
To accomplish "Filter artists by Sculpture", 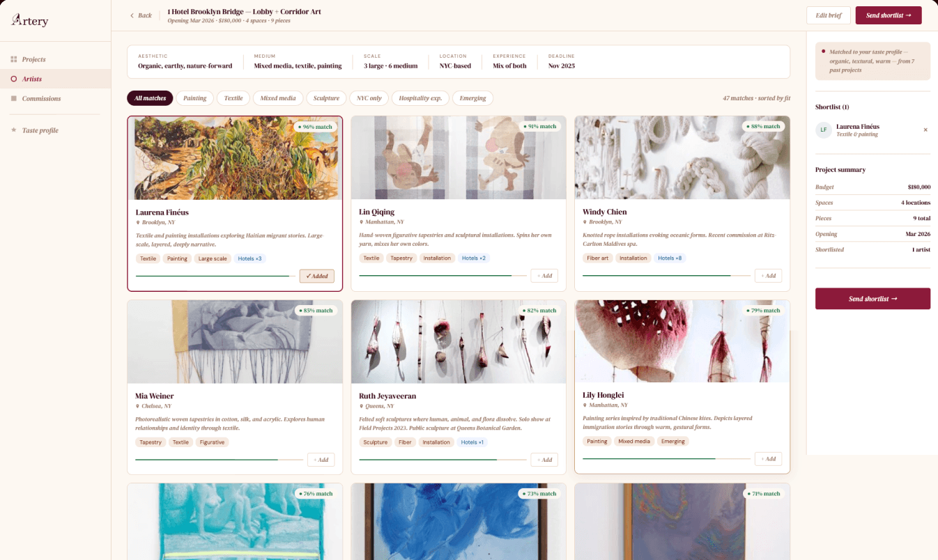I will (x=326, y=98).
